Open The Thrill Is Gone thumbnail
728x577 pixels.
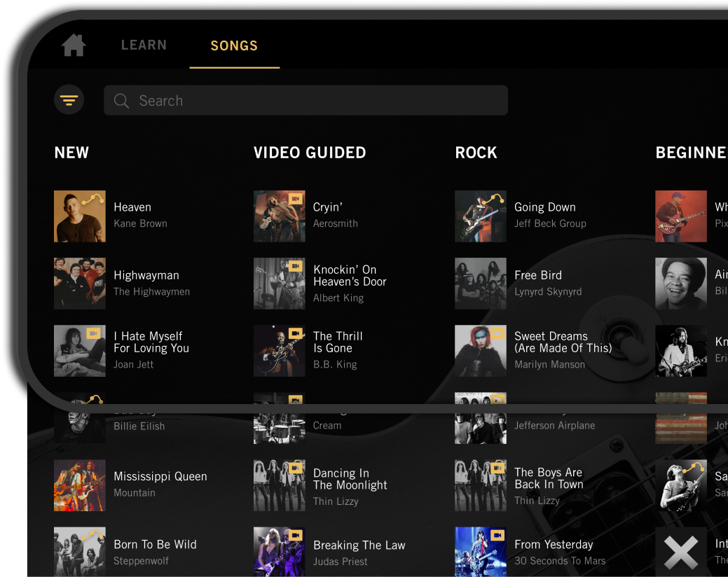tap(280, 351)
